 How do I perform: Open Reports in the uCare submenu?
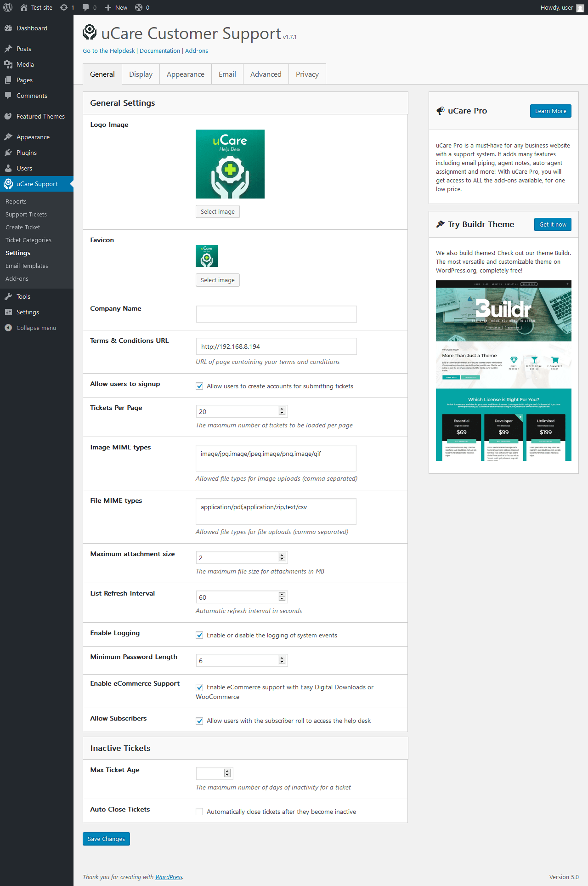[16, 201]
